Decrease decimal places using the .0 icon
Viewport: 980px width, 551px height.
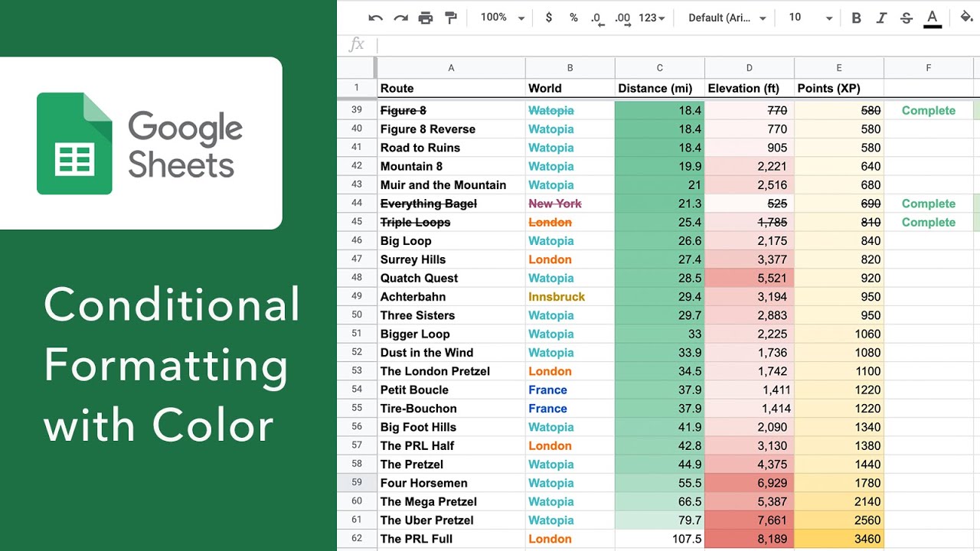596,18
